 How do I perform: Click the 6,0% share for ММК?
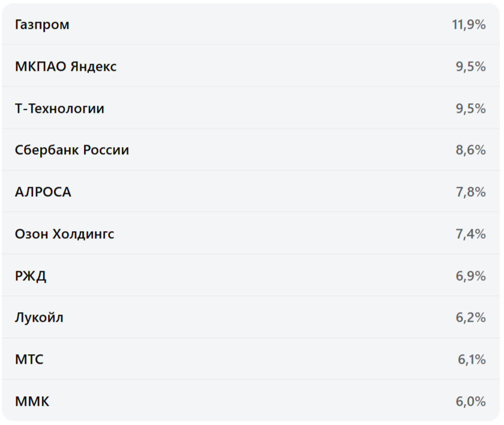(470, 402)
